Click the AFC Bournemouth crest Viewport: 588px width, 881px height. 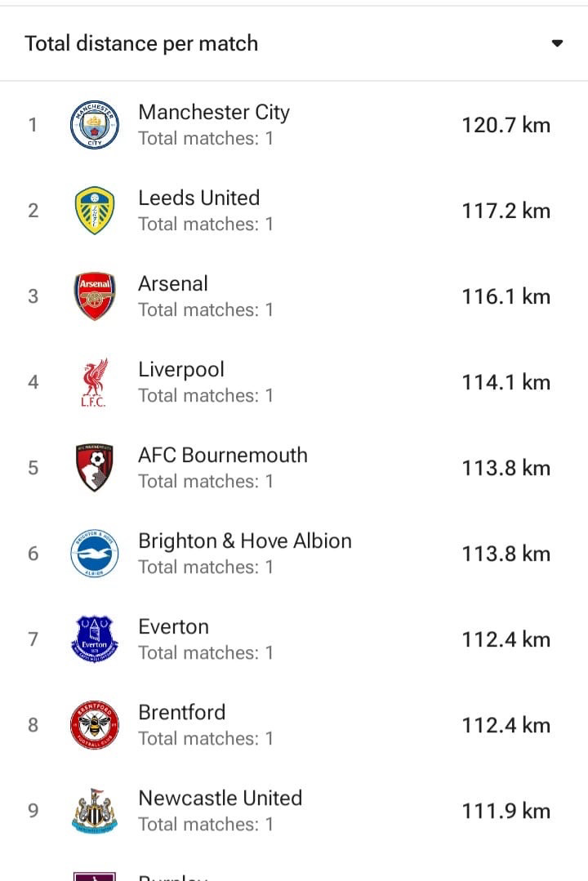95,468
